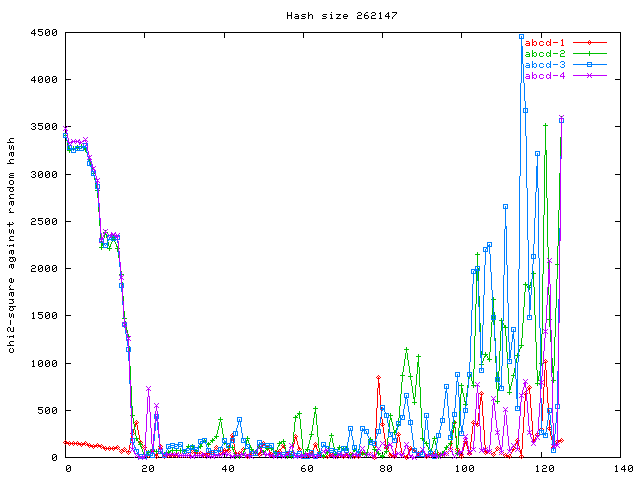Viewport: 640px width, 480px height.
Task: Click the purple abcd-4 legend line sample
Action: click(590, 76)
